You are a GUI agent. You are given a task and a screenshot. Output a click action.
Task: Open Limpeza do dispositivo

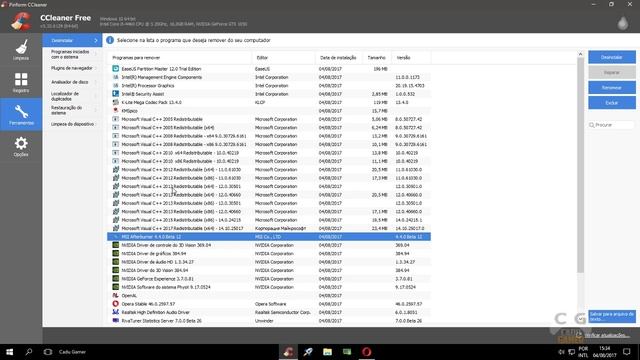[72, 124]
